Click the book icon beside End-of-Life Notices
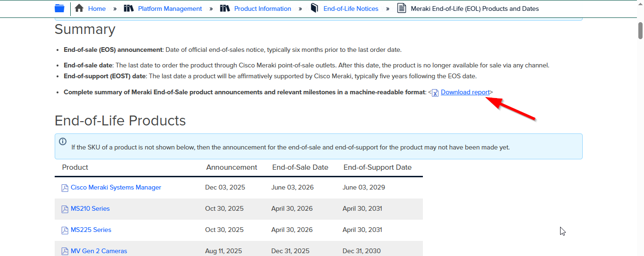 click(314, 8)
